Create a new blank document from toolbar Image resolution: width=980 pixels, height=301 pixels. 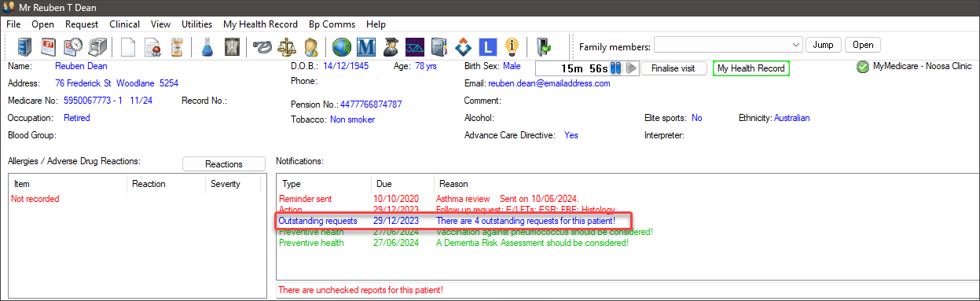128,46
